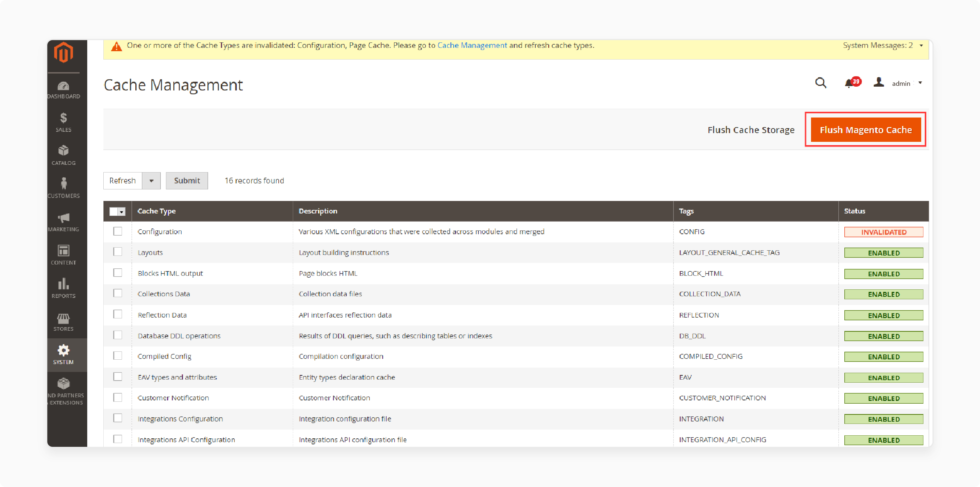Open the System Messages dropdown
The image size is (980, 487).
(921, 45)
